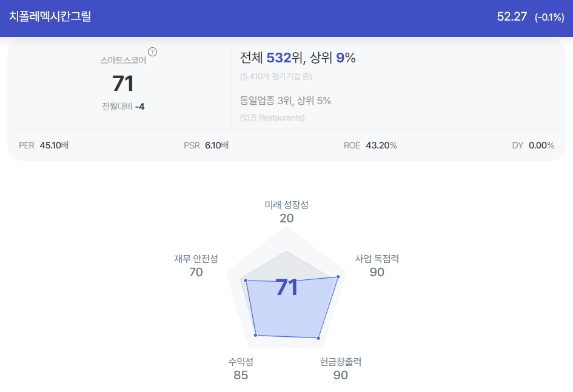Select the 수익성 data point on the radar chart
The image size is (573, 392).
255,334
